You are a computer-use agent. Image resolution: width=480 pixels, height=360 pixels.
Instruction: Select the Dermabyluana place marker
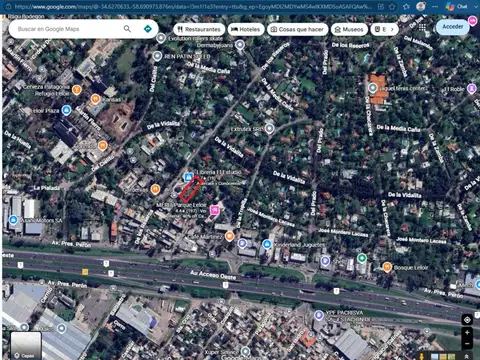point(240,45)
